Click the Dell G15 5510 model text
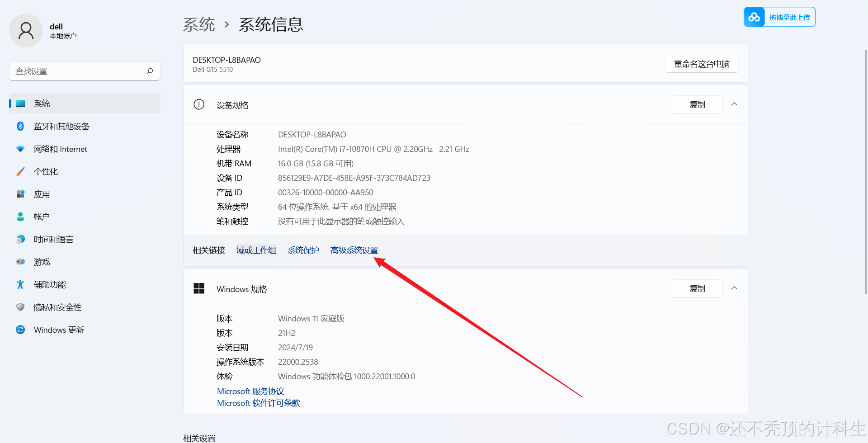The image size is (868, 443). click(212, 69)
